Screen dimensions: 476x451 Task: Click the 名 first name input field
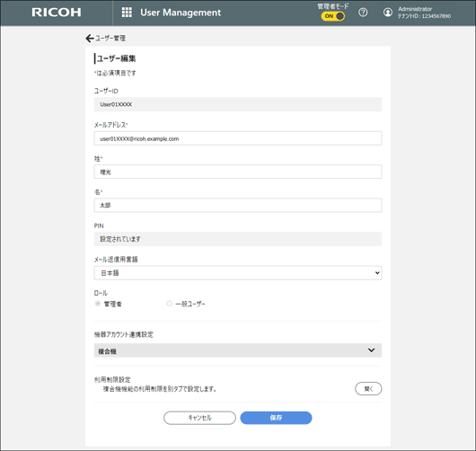tap(238, 206)
